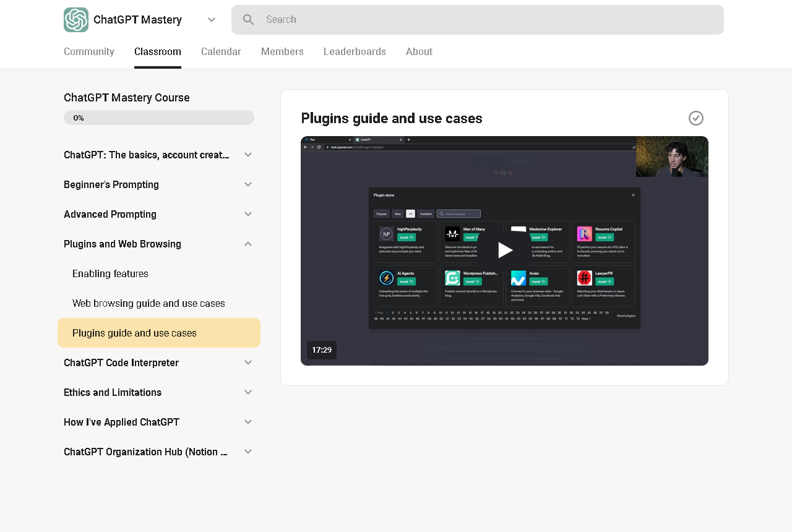Expand How I've Applied ChatGPT section
Image resolution: width=792 pixels, height=532 pixels.
tap(248, 422)
